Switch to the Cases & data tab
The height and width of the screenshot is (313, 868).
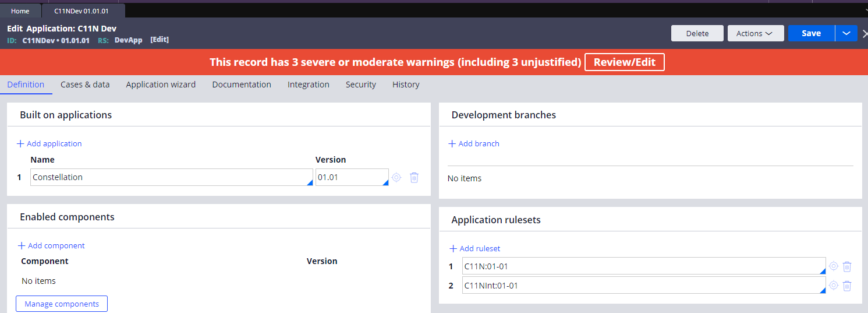tap(85, 85)
